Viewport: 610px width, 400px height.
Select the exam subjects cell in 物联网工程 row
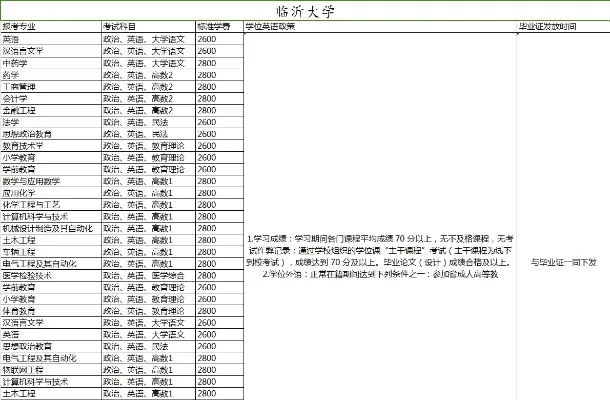pyautogui.click(x=148, y=370)
